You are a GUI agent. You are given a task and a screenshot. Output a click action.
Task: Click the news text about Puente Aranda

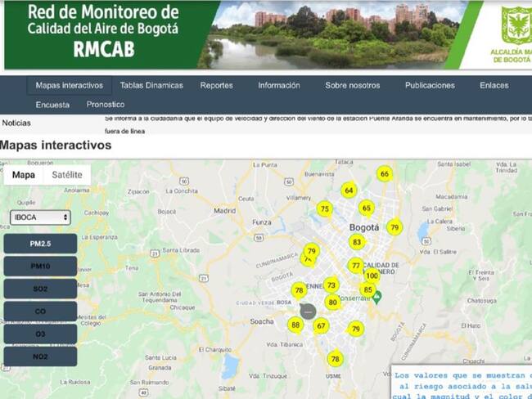coord(318,124)
